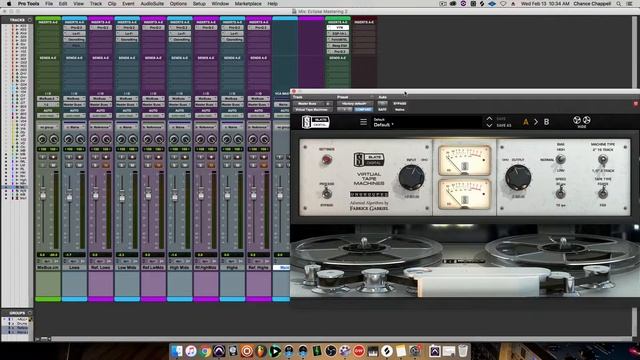The width and height of the screenshot is (640, 360).
Task: Mute the Lows track
Action: click(x=80, y=165)
